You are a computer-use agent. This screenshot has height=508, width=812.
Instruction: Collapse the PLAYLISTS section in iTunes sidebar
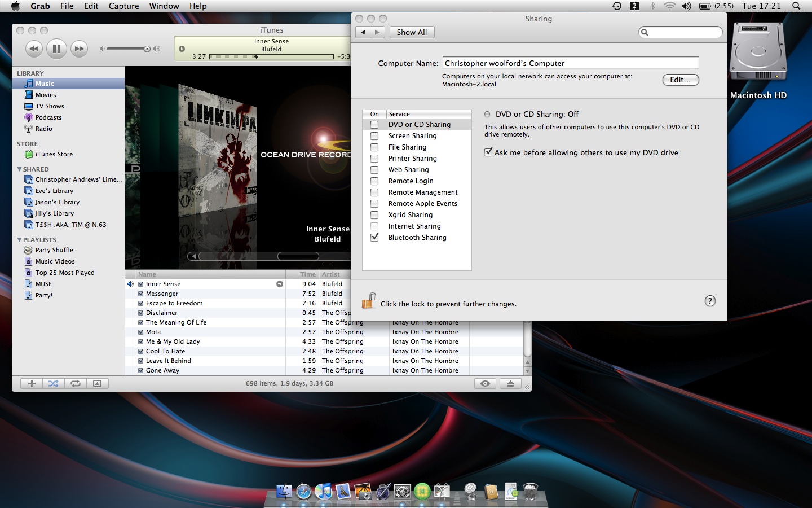19,240
